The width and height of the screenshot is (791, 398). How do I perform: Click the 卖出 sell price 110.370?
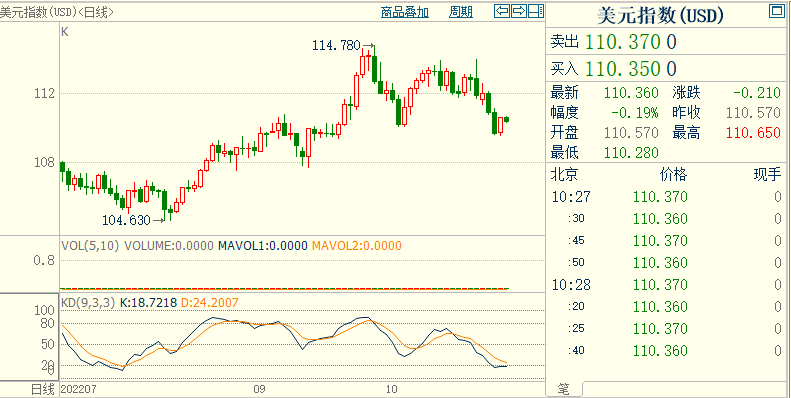tap(623, 42)
